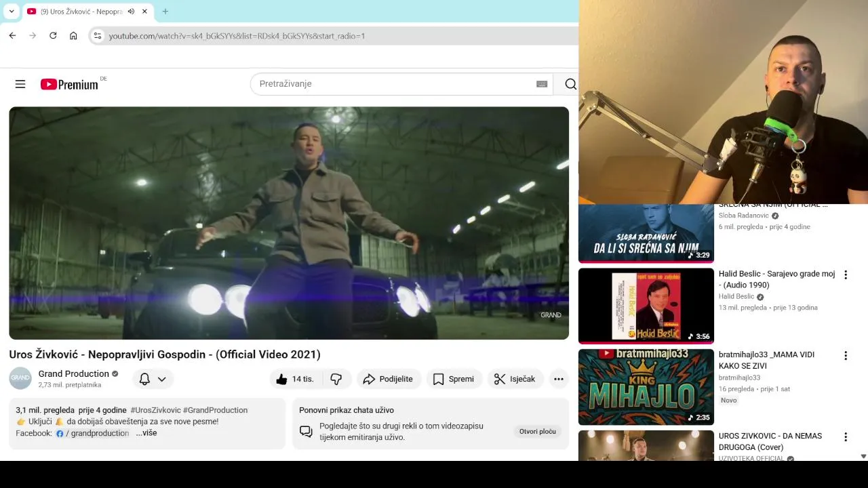Expand notification options chevron

coord(161,379)
